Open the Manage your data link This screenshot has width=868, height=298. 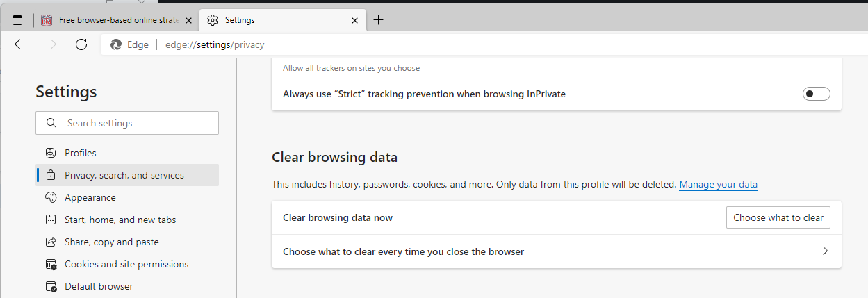(719, 185)
